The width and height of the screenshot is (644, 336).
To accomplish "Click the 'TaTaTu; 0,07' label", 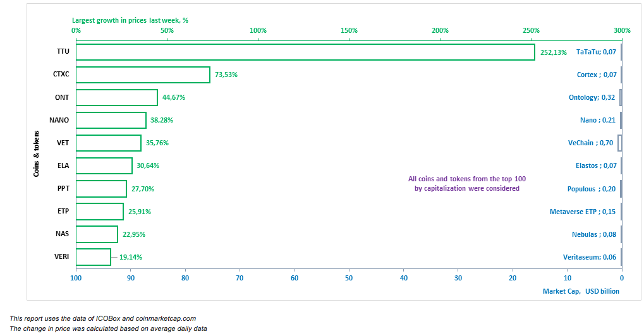I will click(x=596, y=52).
